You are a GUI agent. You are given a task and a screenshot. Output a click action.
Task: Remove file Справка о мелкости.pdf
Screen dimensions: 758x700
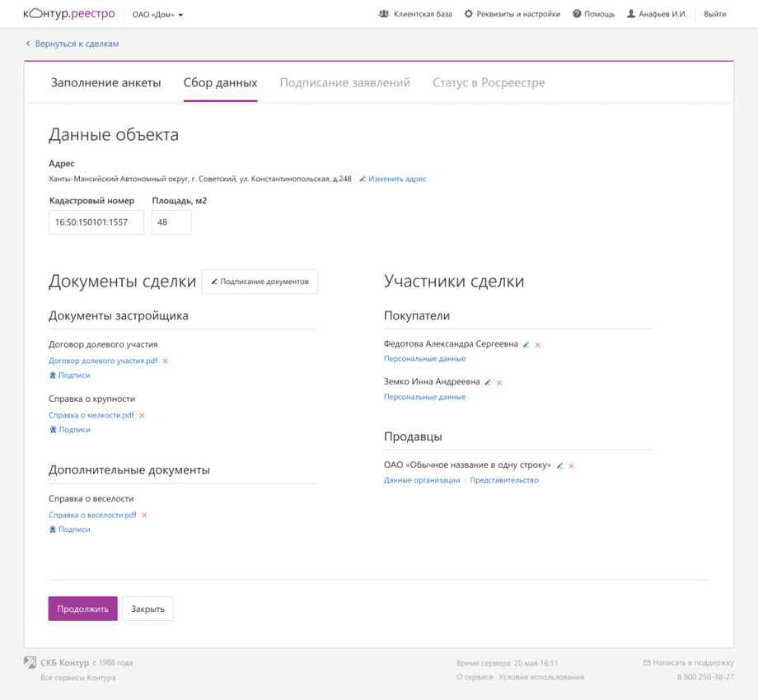(x=142, y=415)
